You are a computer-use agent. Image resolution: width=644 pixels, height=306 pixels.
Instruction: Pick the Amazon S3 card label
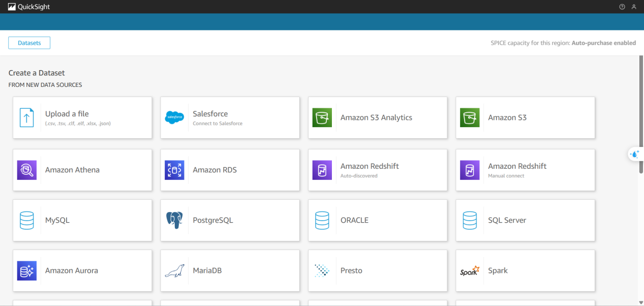507,117
